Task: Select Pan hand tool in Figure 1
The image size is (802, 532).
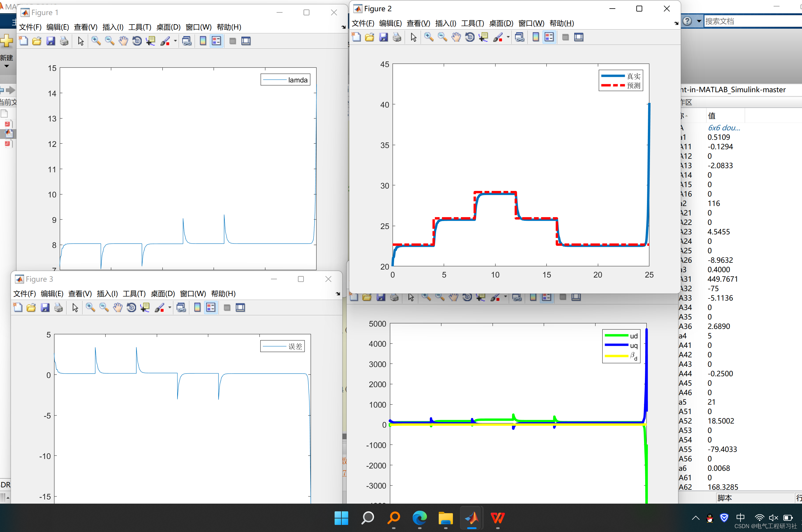Action: click(123, 41)
